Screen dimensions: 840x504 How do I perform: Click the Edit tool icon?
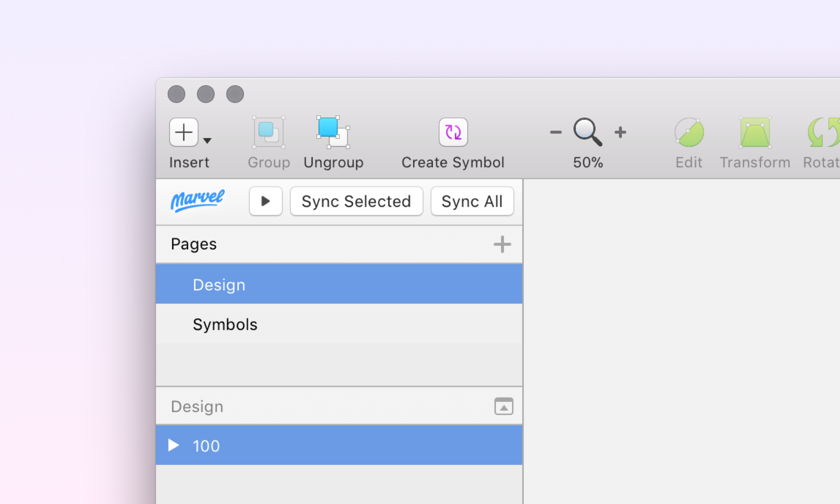(x=689, y=132)
